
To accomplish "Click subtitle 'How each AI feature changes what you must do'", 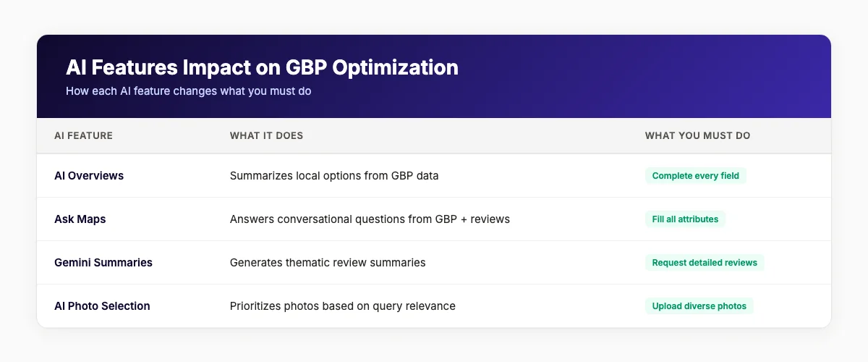I will coord(188,92).
